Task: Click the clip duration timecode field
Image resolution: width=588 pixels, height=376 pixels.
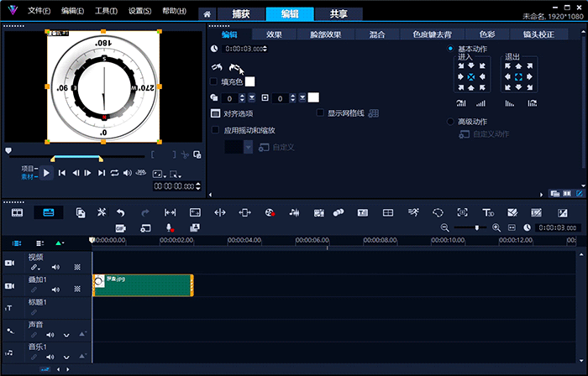Action: pyautogui.click(x=245, y=49)
